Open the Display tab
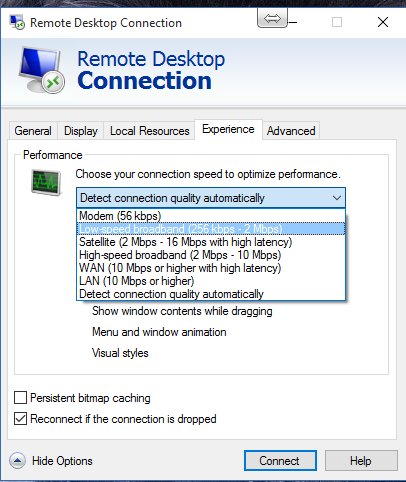 point(81,131)
